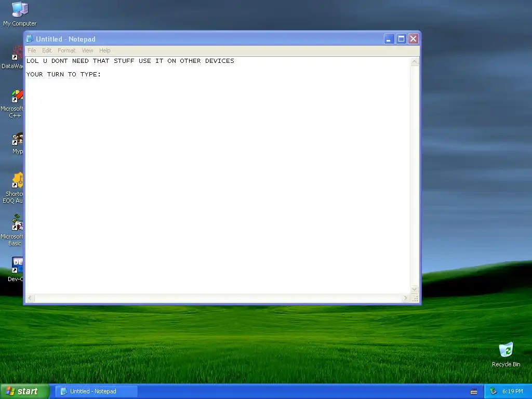532x399 pixels.
Task: Click the Start button
Action: click(x=24, y=391)
